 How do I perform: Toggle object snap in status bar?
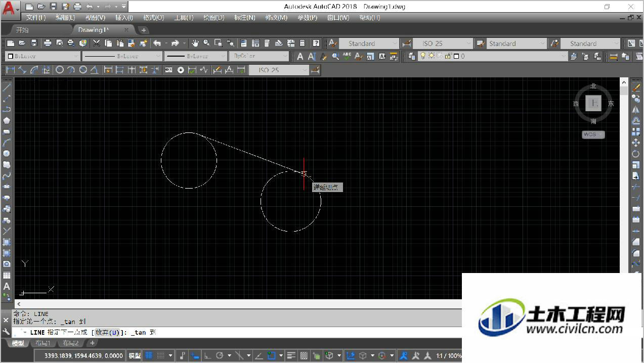(271, 355)
